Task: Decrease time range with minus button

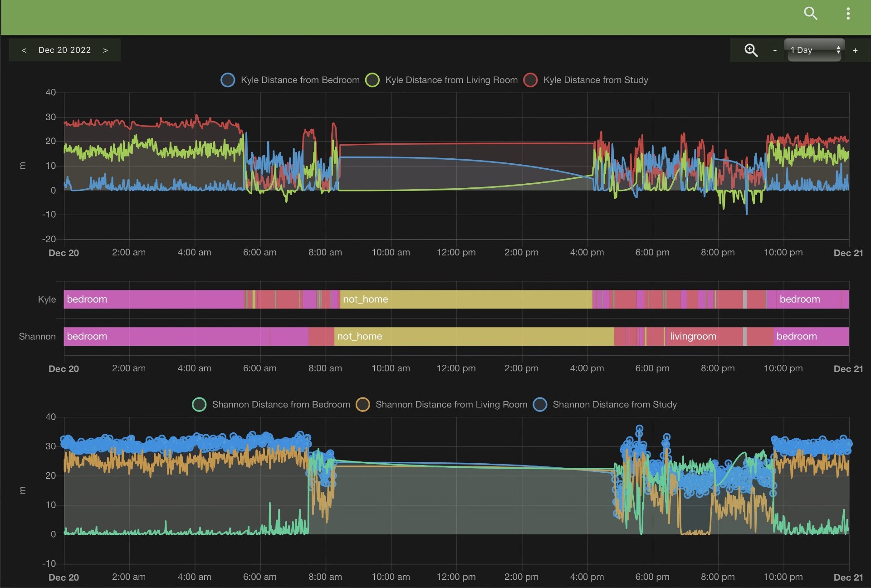Action: point(775,50)
